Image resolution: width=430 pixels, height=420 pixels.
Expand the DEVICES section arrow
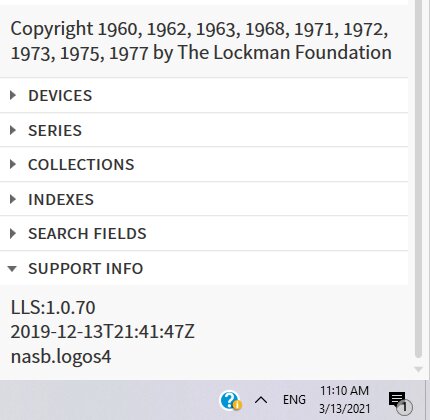(x=13, y=96)
